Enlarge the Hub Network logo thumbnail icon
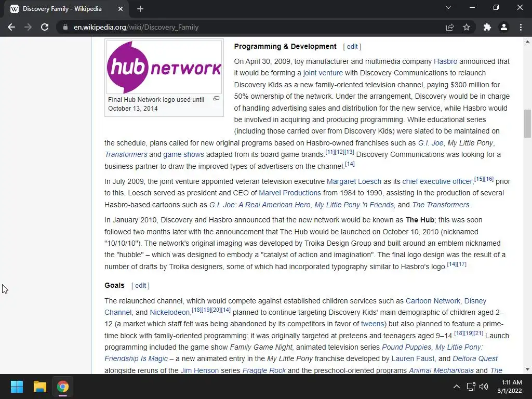This screenshot has height=399, width=532. tap(216, 98)
